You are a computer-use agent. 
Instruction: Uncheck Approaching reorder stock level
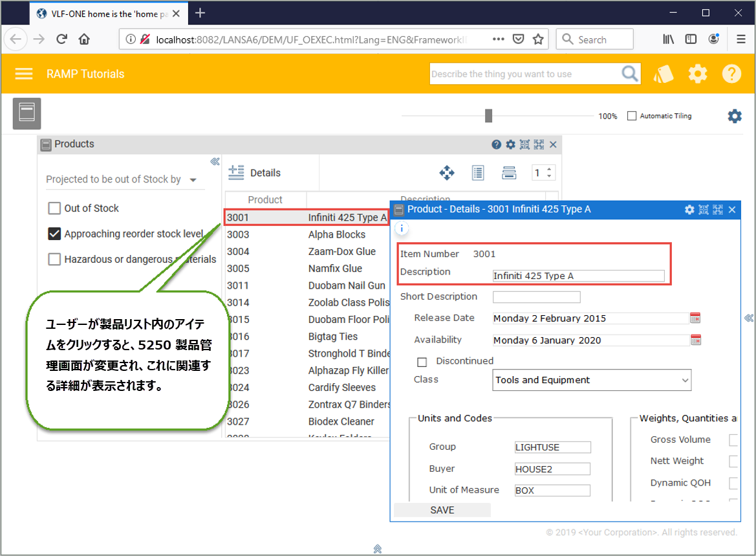click(x=55, y=234)
